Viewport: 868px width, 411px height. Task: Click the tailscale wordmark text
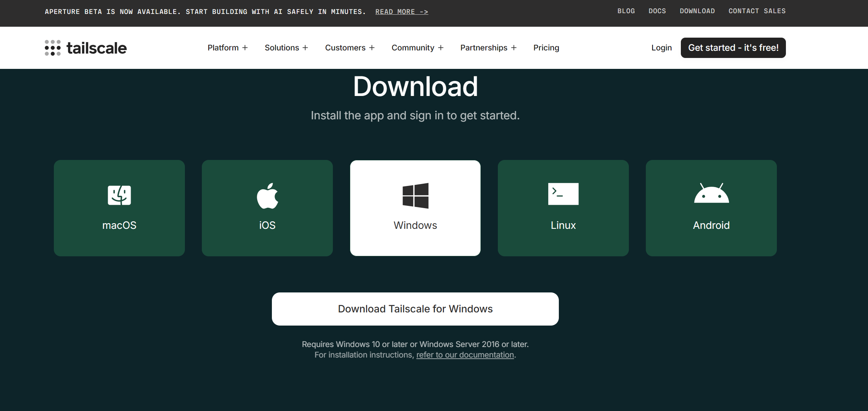pyautogui.click(x=97, y=48)
